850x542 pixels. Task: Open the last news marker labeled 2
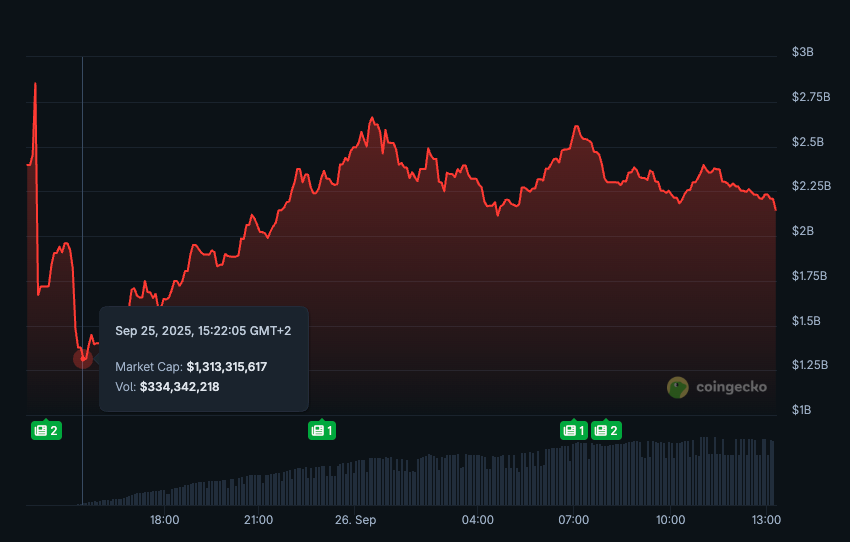(x=606, y=431)
